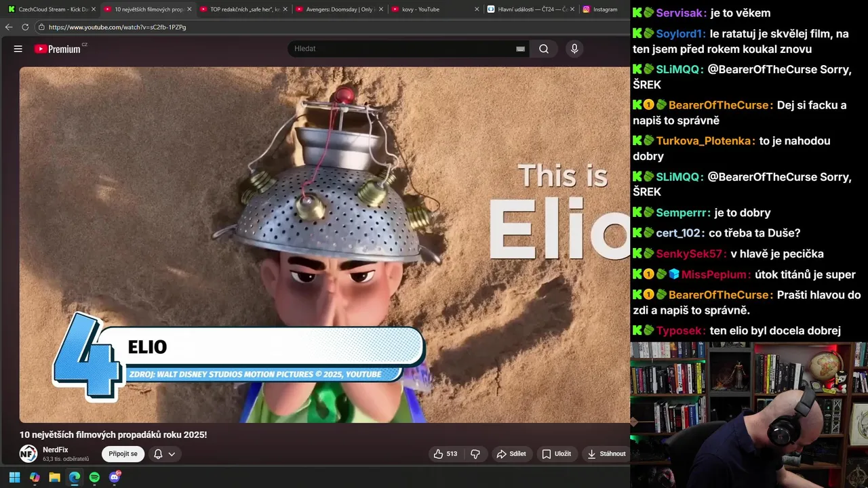
Task: Go back with browser back arrow
Action: coord(9,27)
